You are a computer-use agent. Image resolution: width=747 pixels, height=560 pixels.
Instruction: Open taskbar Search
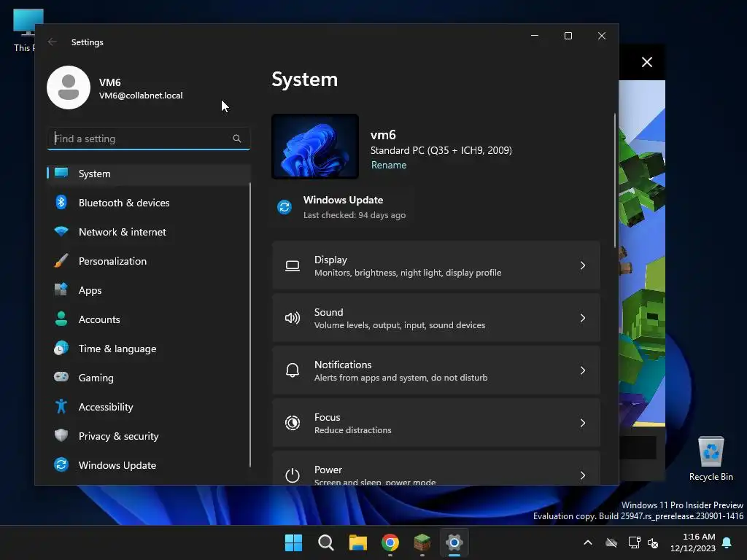pos(326,542)
